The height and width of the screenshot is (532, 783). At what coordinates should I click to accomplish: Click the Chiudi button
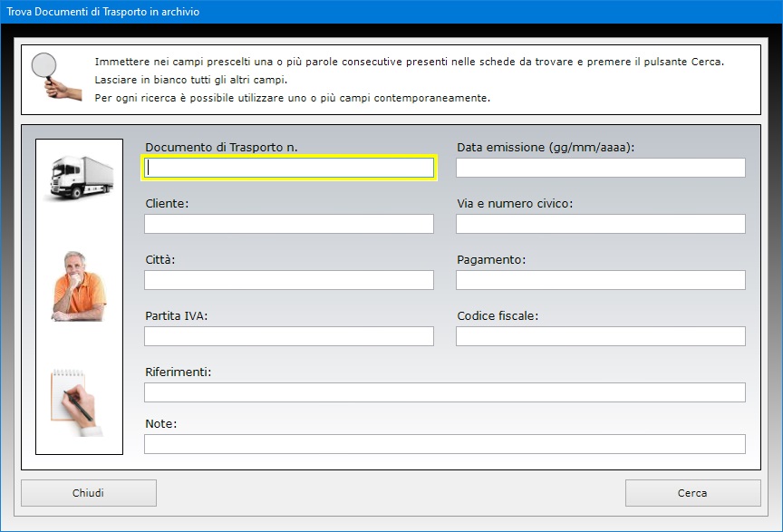click(89, 493)
